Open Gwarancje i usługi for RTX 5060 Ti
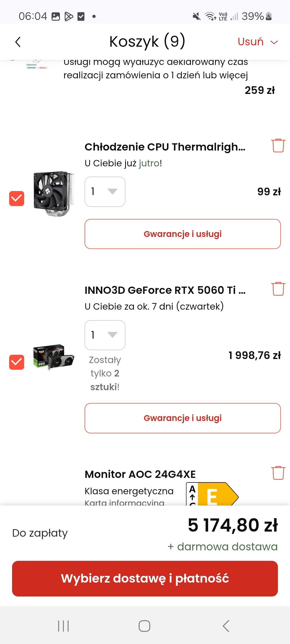290x644 pixels. coord(183,418)
